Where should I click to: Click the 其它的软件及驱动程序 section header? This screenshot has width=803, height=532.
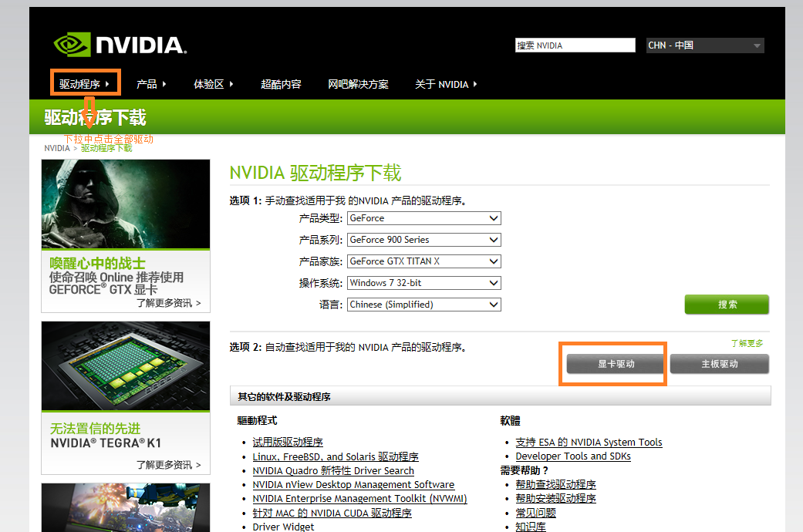pos(501,396)
